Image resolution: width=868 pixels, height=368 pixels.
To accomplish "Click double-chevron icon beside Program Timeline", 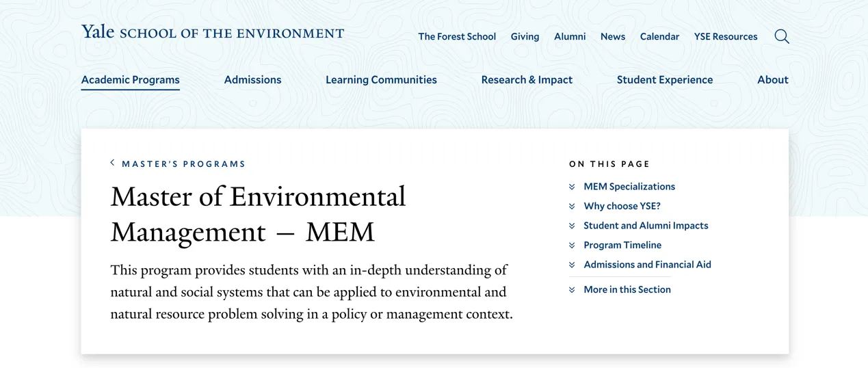I will (572, 245).
